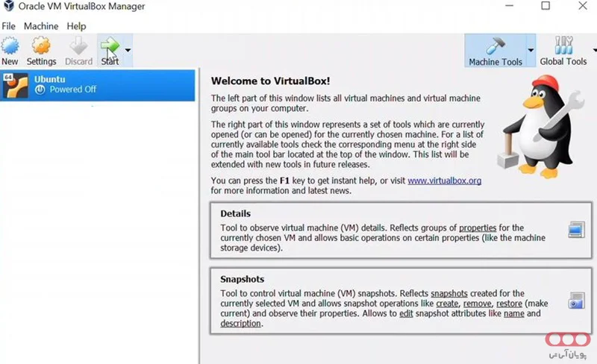Maximize the VirtualBox Manager window
This screenshot has height=364, width=597.
(546, 7)
